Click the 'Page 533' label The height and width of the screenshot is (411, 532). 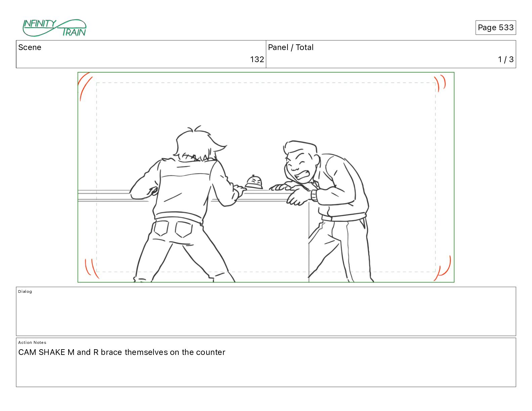pos(495,28)
